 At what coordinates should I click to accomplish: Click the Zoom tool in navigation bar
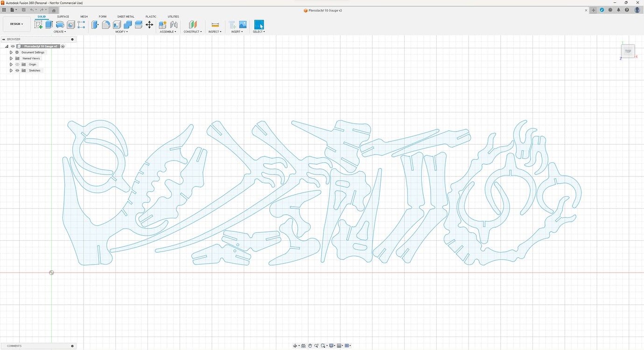tap(316, 345)
